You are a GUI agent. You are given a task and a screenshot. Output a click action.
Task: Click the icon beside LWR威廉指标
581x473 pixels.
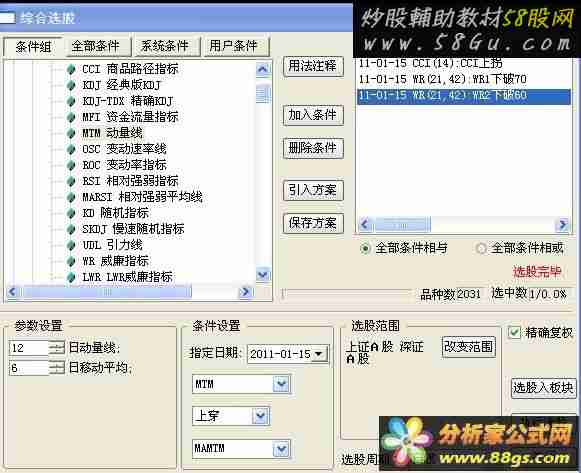(71, 277)
